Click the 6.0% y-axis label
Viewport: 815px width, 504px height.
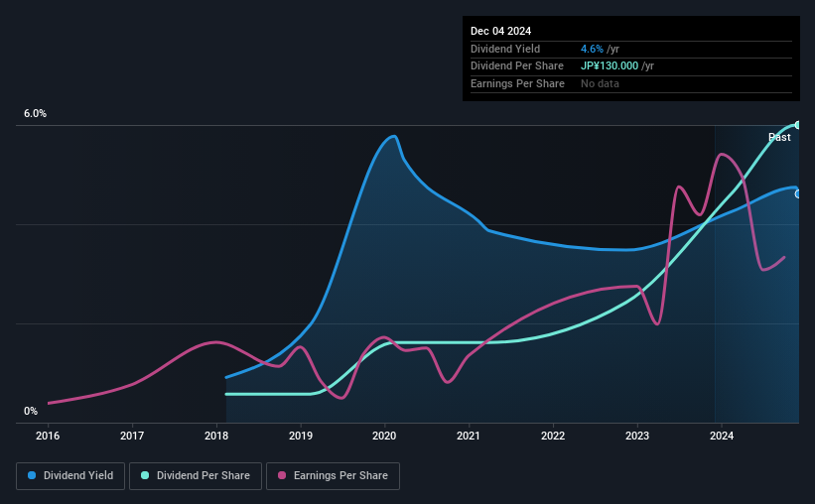point(35,114)
